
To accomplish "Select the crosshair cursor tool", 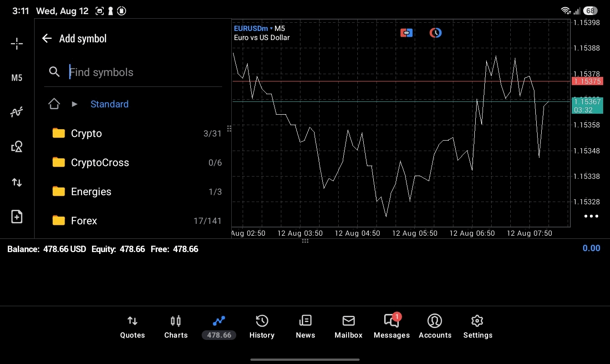I will point(17,44).
